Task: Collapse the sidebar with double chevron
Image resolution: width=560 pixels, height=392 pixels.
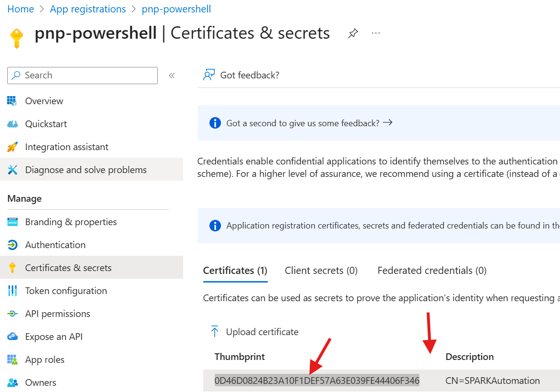Action: click(172, 76)
